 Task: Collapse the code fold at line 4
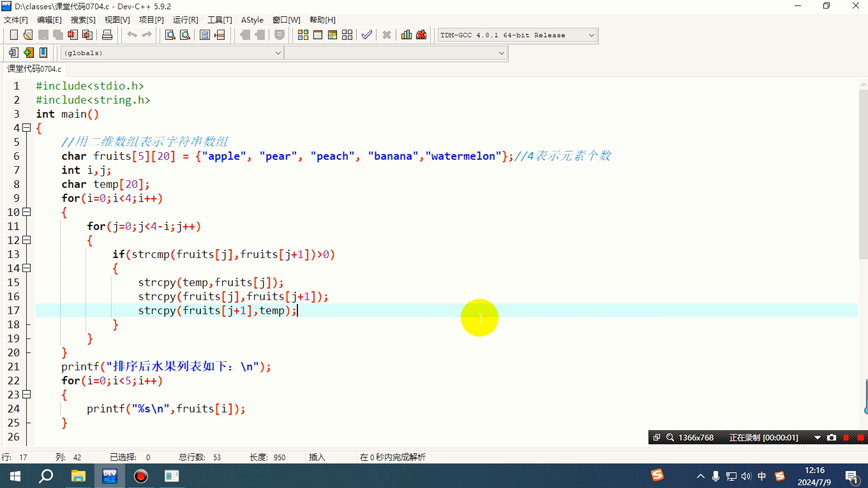27,128
